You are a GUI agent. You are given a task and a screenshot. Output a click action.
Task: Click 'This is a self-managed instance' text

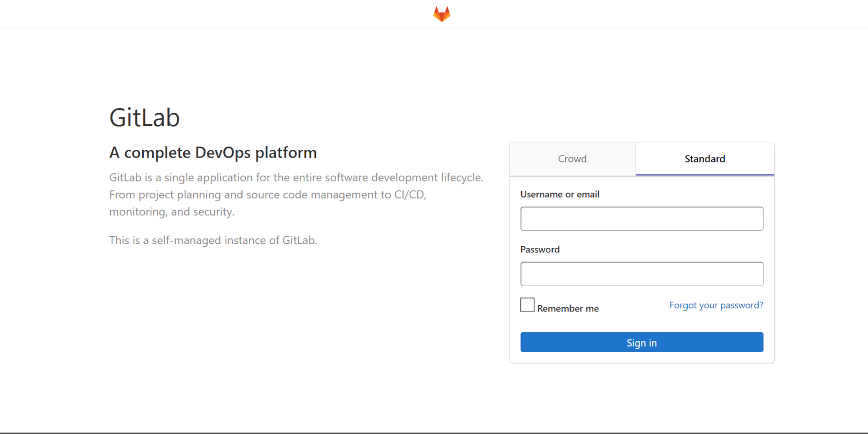click(x=213, y=240)
